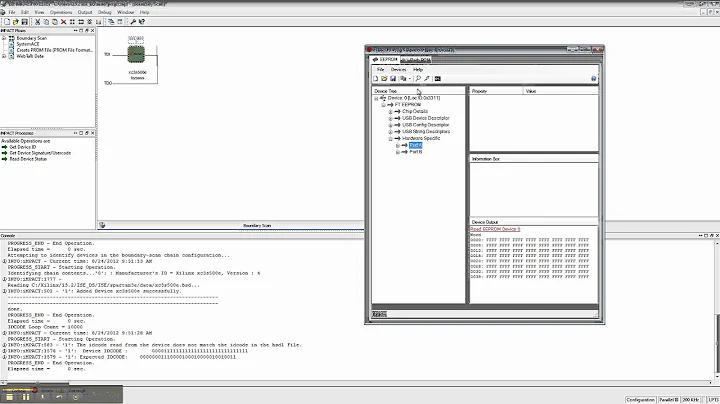Screen dimensions: 720x404
Task: Click blue help icon in FT_PROG toolbar
Action: 593,79
